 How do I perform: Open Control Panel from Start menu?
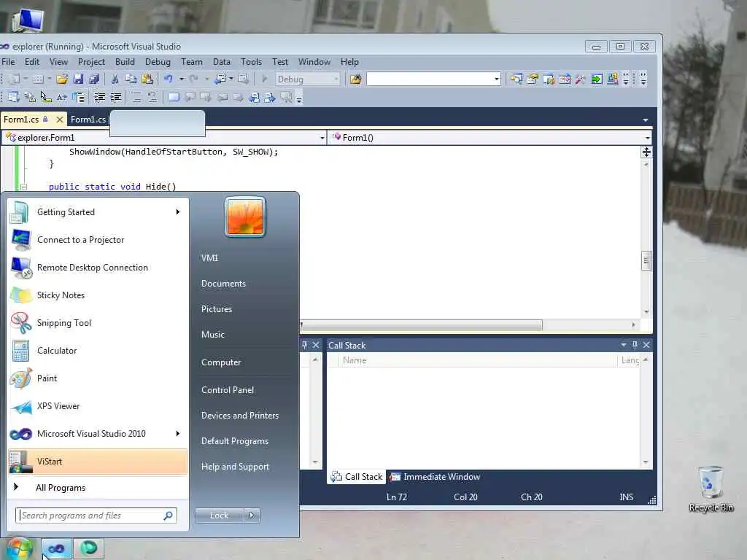[228, 390]
